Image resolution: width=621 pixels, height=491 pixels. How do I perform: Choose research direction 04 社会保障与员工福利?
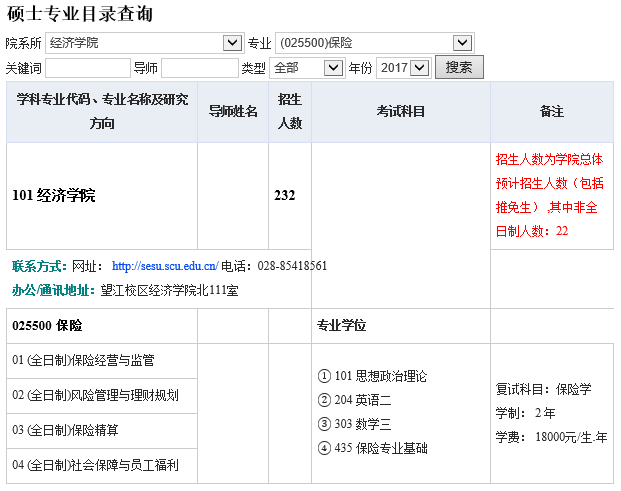(x=95, y=465)
